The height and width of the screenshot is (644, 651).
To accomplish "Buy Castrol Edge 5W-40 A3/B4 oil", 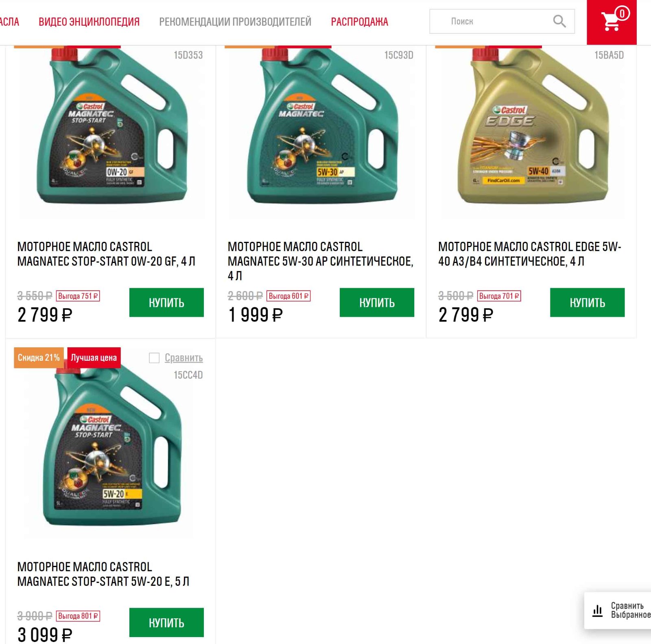I will point(587,302).
